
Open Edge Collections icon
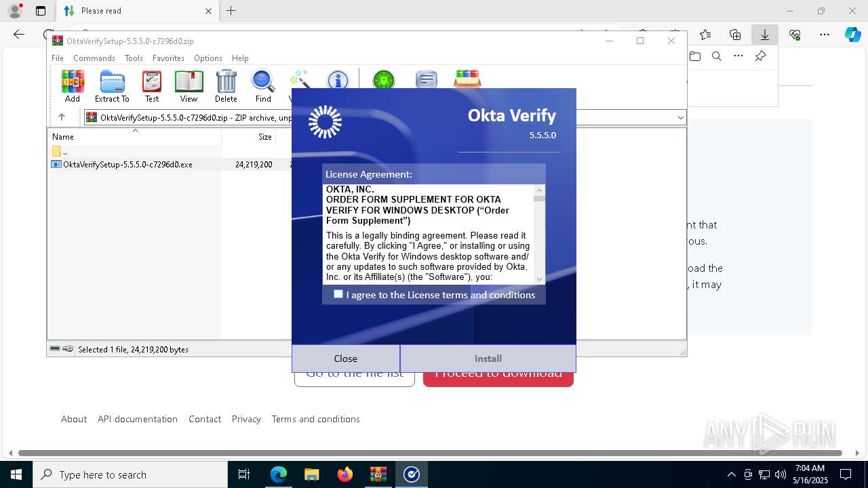coord(735,35)
